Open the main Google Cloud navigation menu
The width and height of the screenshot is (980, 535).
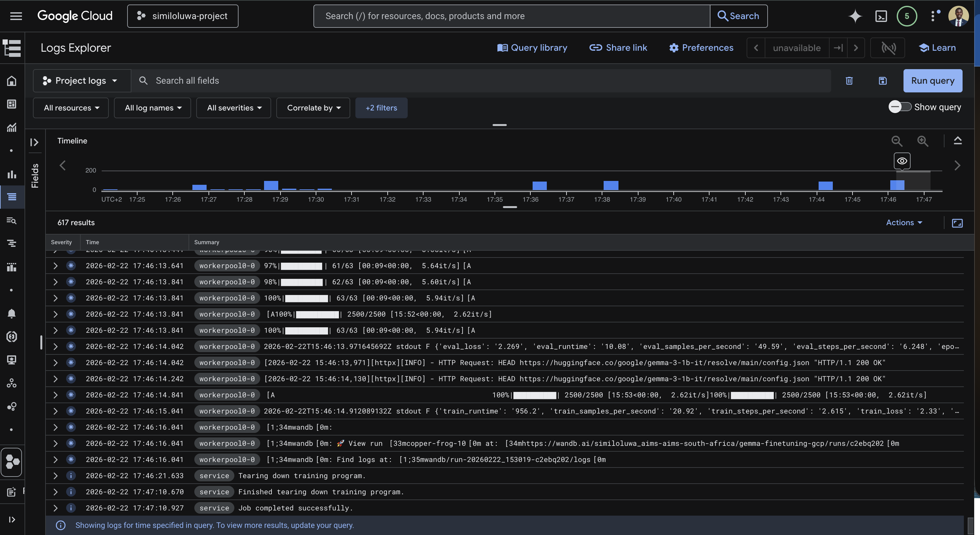pos(16,16)
